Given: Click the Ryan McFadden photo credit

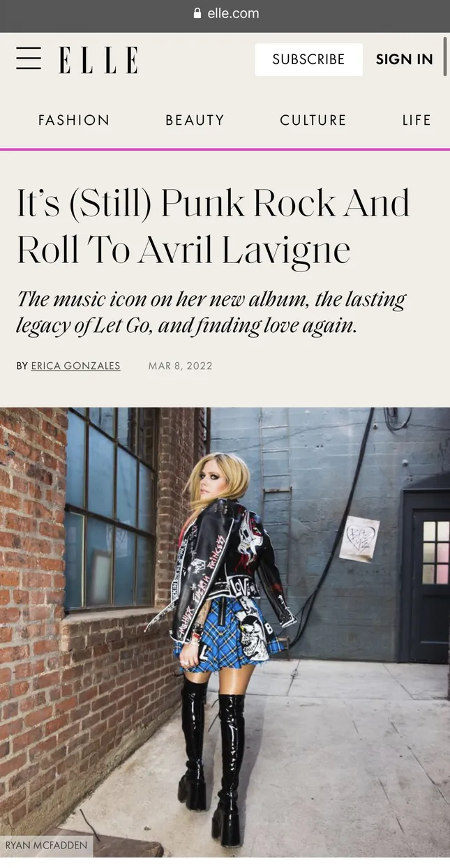Looking at the screenshot, I should [46, 846].
